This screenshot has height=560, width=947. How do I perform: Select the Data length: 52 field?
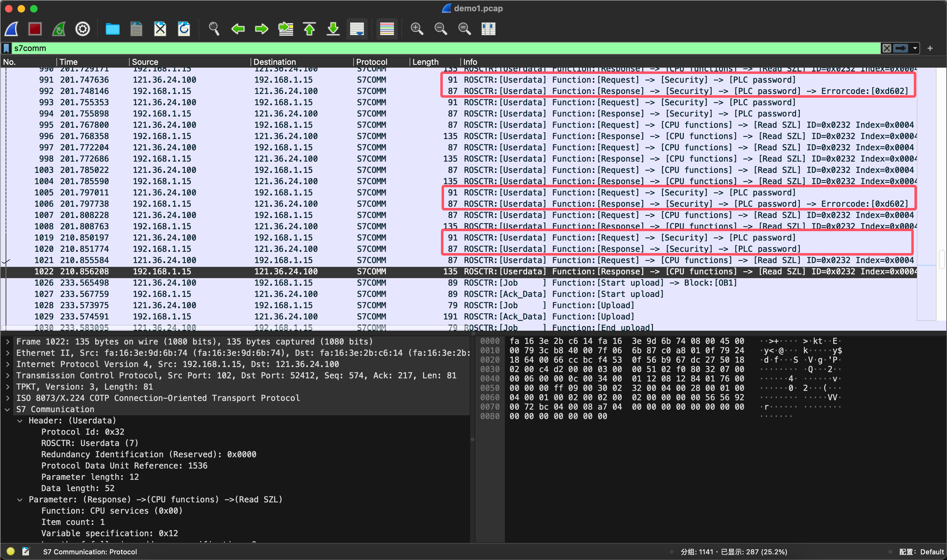[x=78, y=488]
